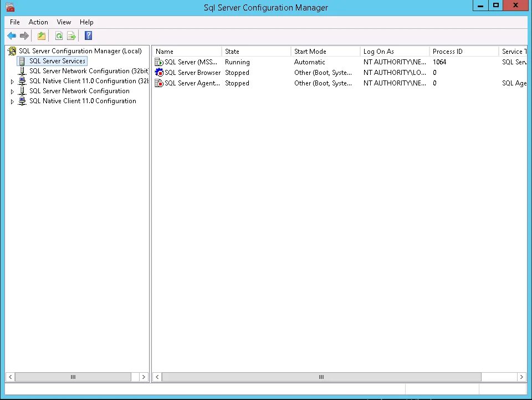Image resolution: width=532 pixels, height=400 pixels.
Task: Click the SQL Native Client 11.0 (32bit) icon
Action: point(22,81)
